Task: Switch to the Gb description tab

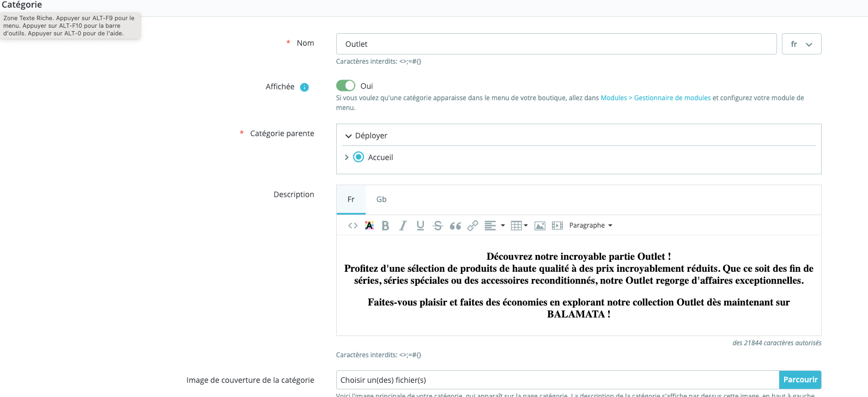Action: [x=381, y=199]
